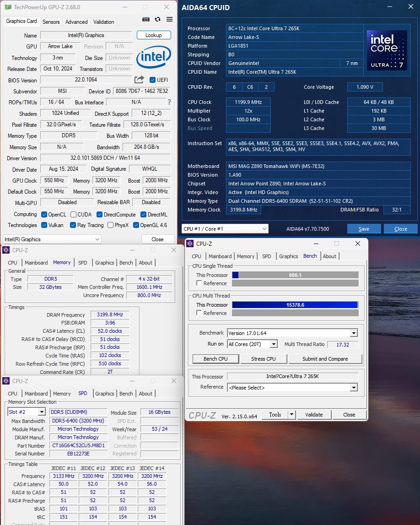Click the Driver Version value 32.0.101.5869 DCH / Win11 64
Viewport: 420px width, 525px height.
coord(105,158)
